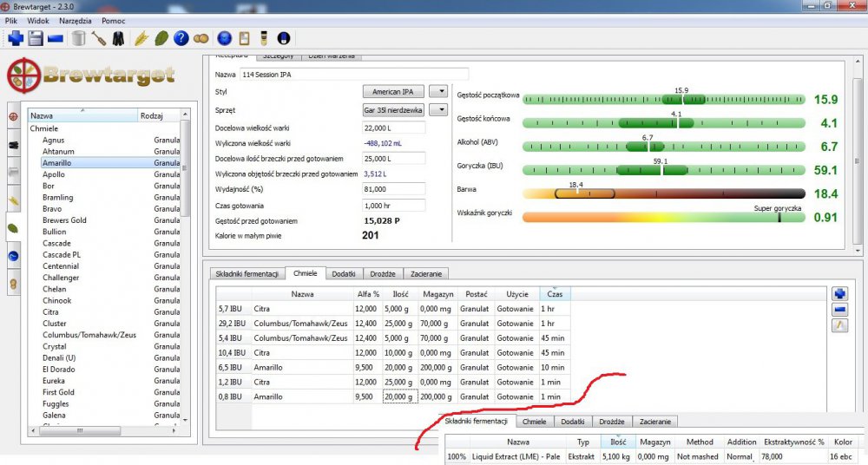Click the floppy disk save icon
The image size is (868, 465).
(x=36, y=38)
